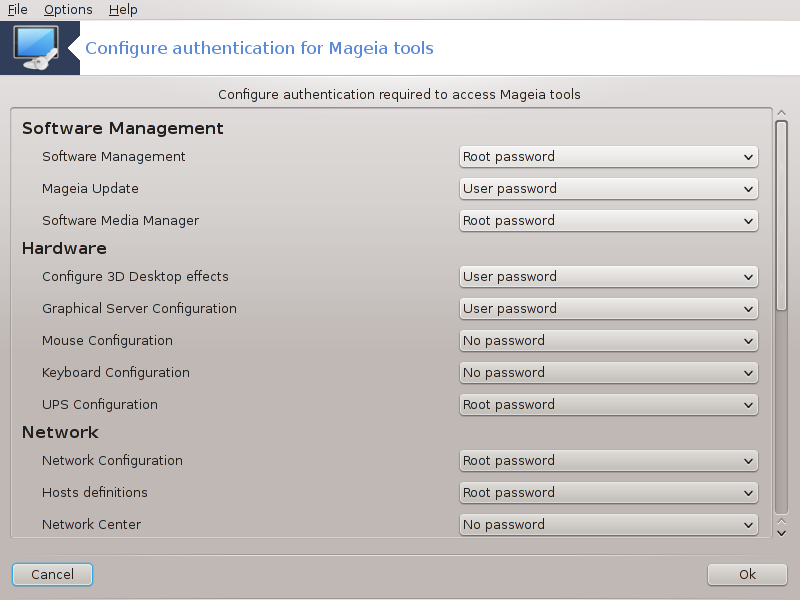Open the Options menu
This screenshot has width=800, height=600.
click(x=68, y=10)
